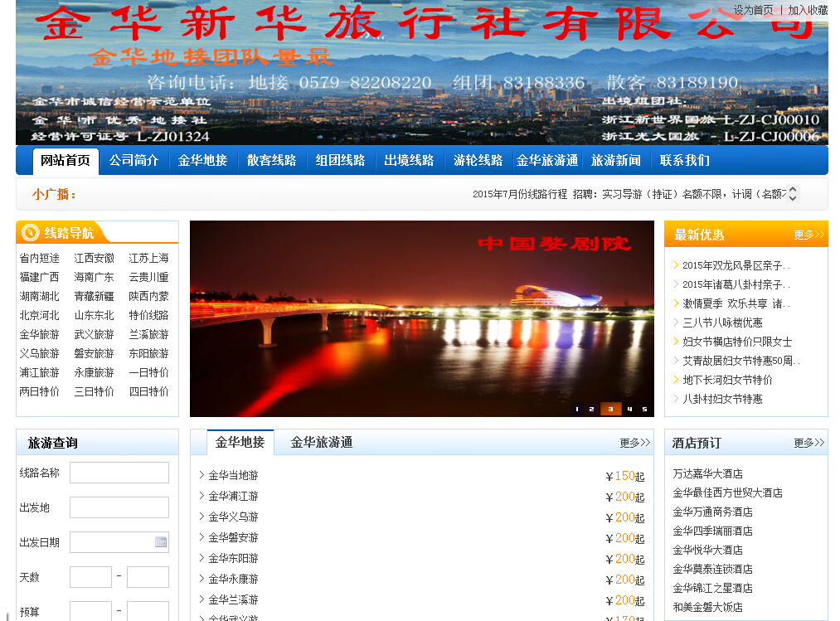Open 组团线路 menu item

click(x=340, y=160)
